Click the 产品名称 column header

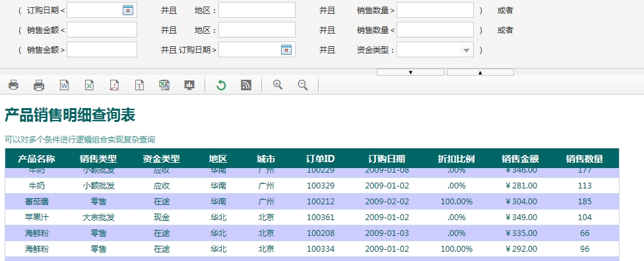coord(36,159)
